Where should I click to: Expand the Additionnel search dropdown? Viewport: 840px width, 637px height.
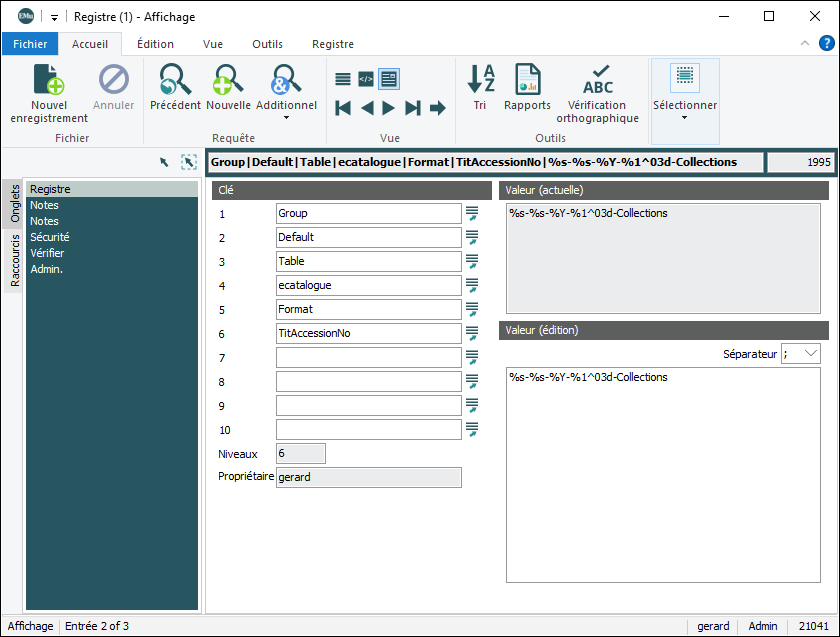[286, 117]
